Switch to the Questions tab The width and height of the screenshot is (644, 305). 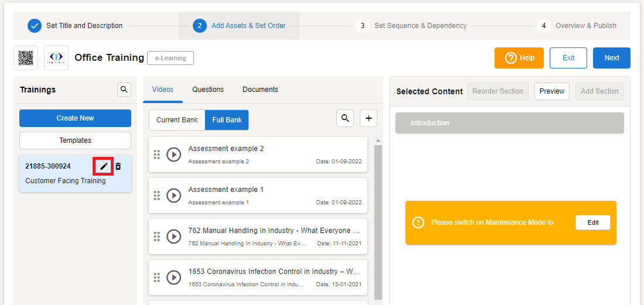click(x=208, y=90)
